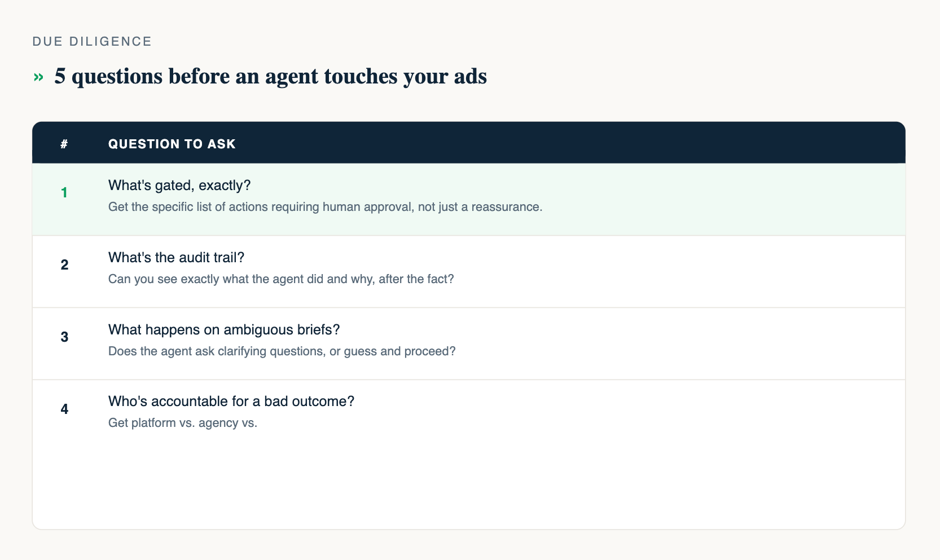Click the dark navy table header bar
940x560 pixels.
coord(469,143)
